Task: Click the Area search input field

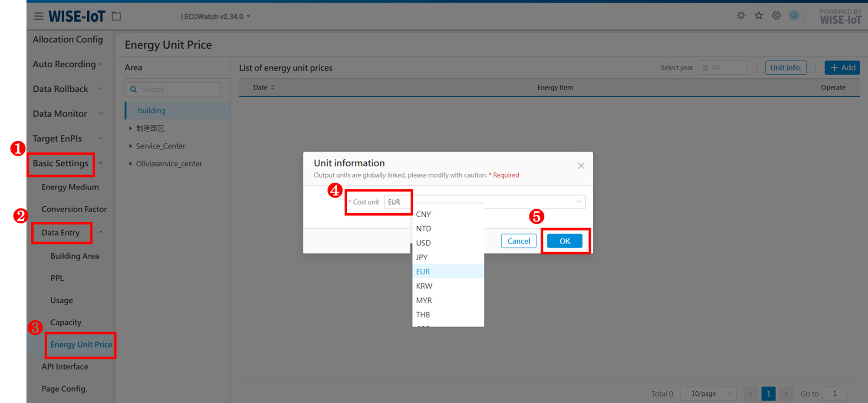Action: [x=173, y=89]
